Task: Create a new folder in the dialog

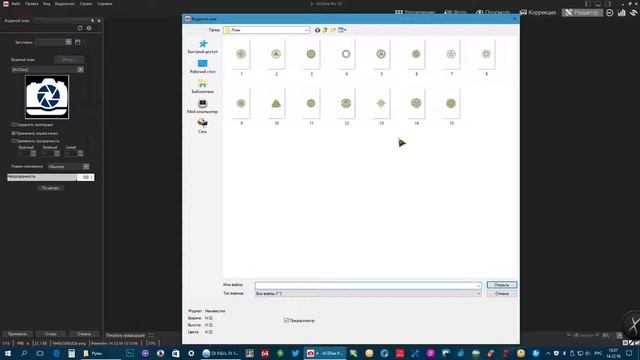Action: (x=333, y=30)
